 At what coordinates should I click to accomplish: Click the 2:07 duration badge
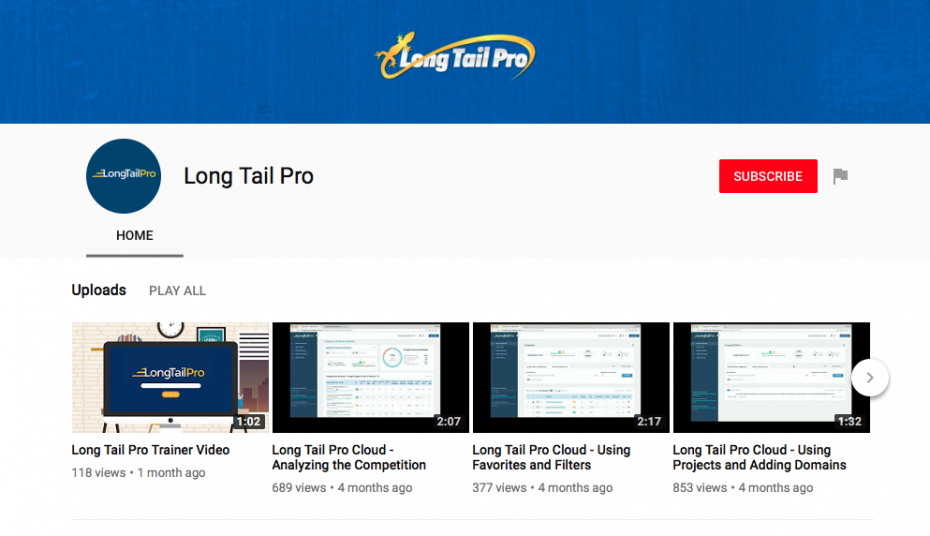pos(449,422)
